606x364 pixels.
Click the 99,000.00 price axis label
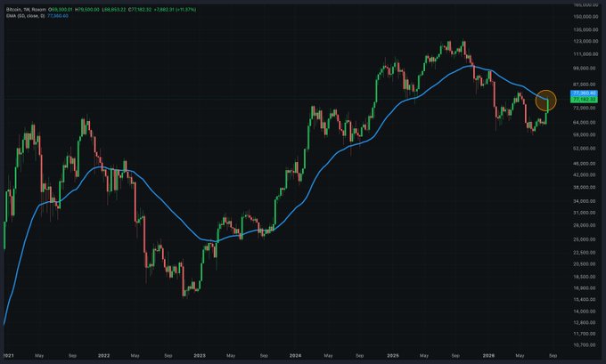coord(586,69)
